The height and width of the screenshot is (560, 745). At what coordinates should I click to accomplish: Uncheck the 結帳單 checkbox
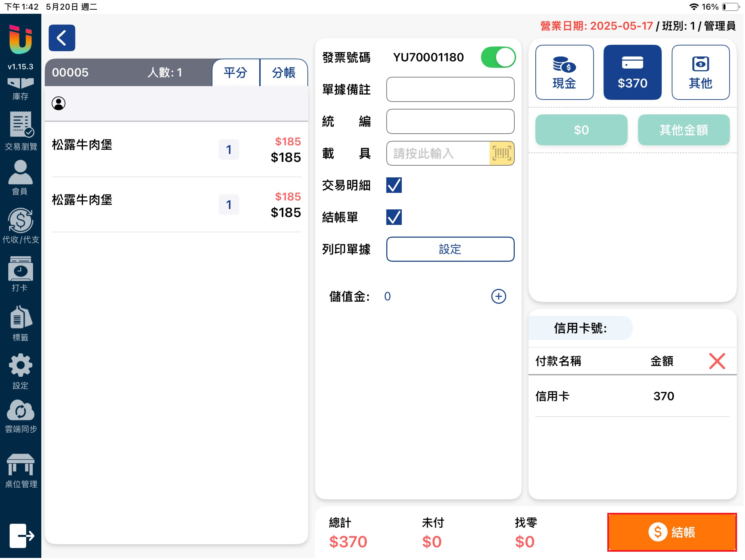394,217
